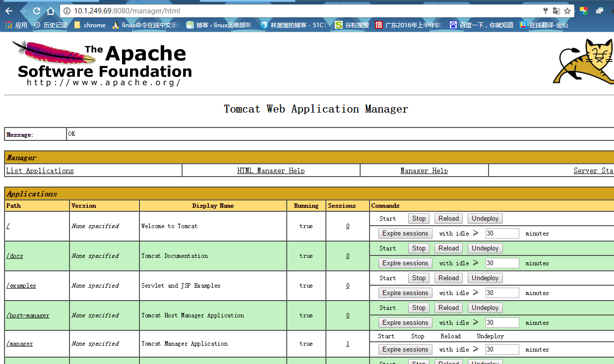
Task: Reload the Tomcat Documentation application
Action: [x=448, y=248]
